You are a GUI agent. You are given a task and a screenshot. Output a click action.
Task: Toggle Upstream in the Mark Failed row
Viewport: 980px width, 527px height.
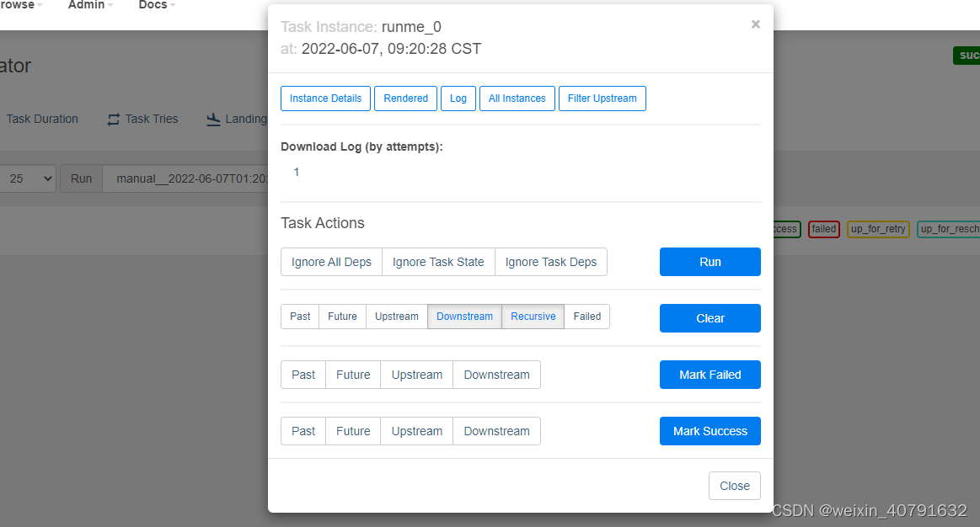(x=417, y=375)
